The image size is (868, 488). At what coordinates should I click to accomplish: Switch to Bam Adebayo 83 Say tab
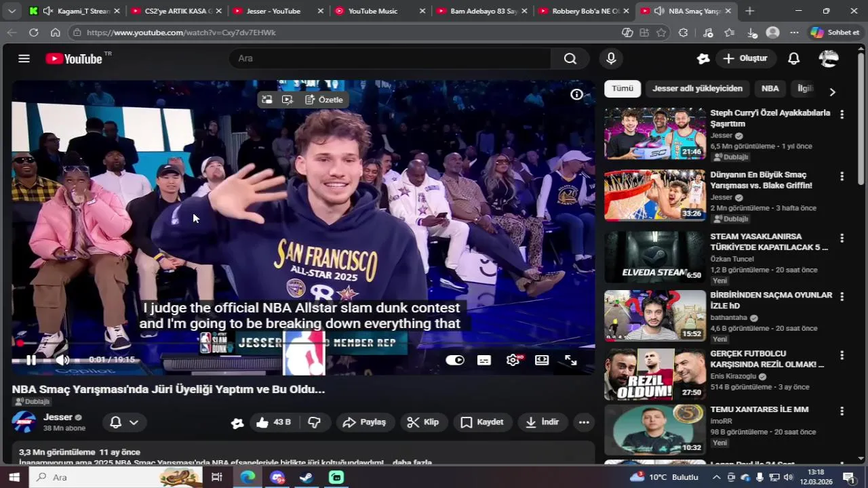coord(481,11)
